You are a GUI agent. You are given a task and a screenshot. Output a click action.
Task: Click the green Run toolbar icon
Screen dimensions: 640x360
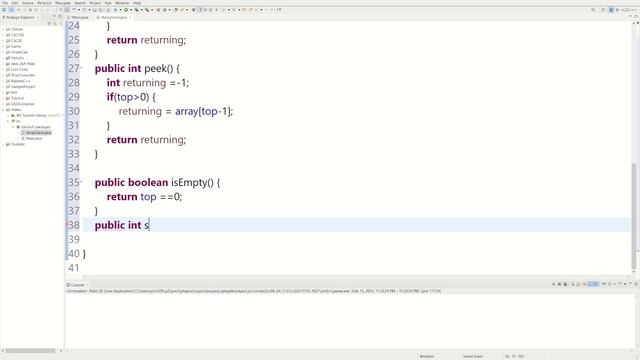pos(126,10)
